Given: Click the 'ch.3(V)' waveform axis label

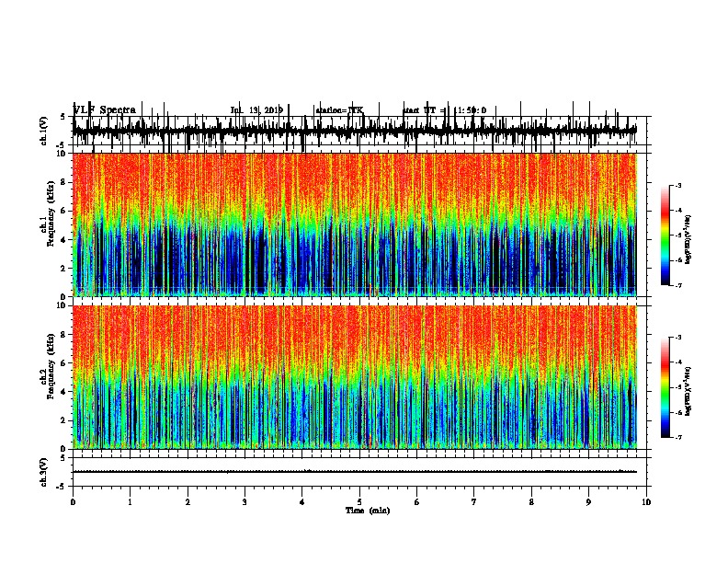Looking at the screenshot, I should coord(43,472).
